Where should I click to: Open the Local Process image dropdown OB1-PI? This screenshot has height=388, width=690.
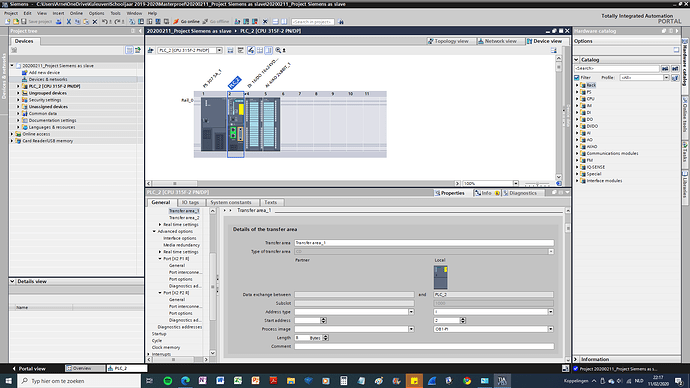pyautogui.click(x=551, y=329)
